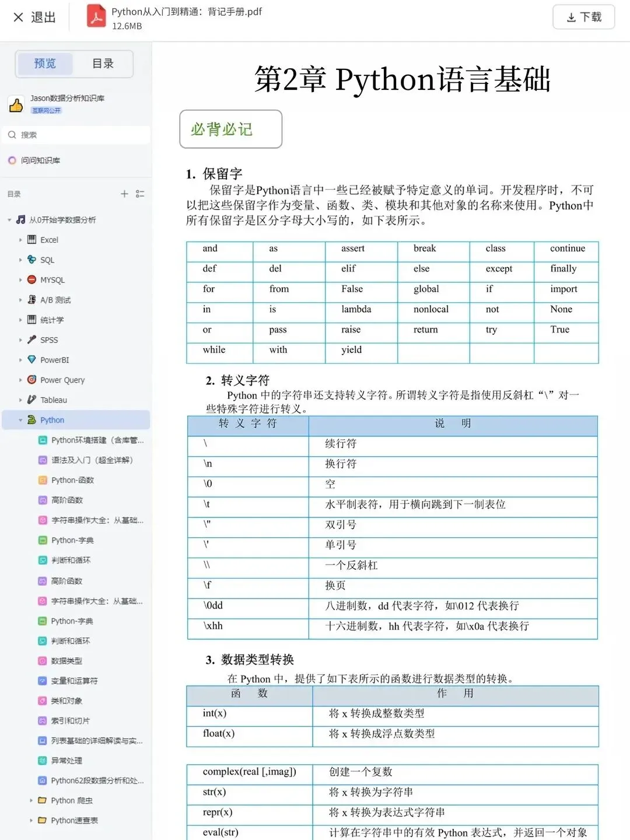This screenshot has width=630, height=840.
Task: Click the 必背必记 box in the page
Action: click(230, 129)
